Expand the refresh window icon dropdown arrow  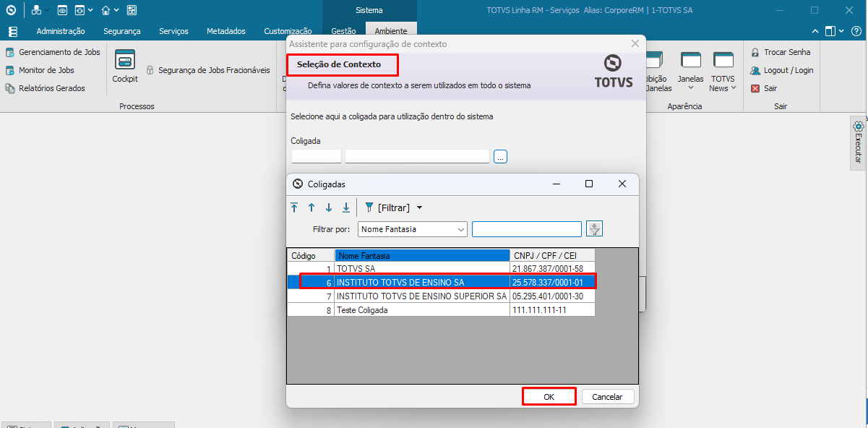click(90, 11)
